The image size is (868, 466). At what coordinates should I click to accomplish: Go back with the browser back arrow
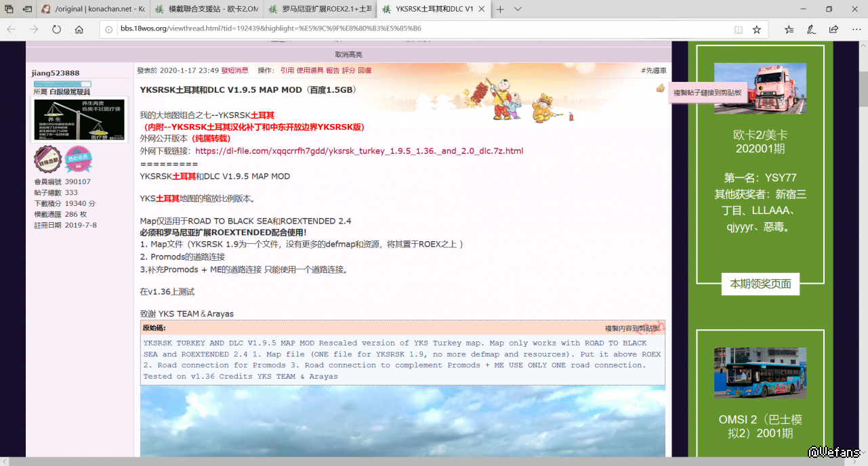11,30
